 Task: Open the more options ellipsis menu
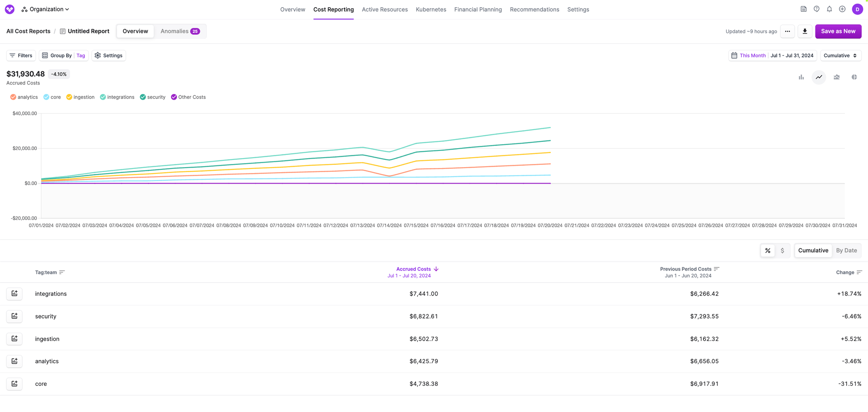click(788, 31)
